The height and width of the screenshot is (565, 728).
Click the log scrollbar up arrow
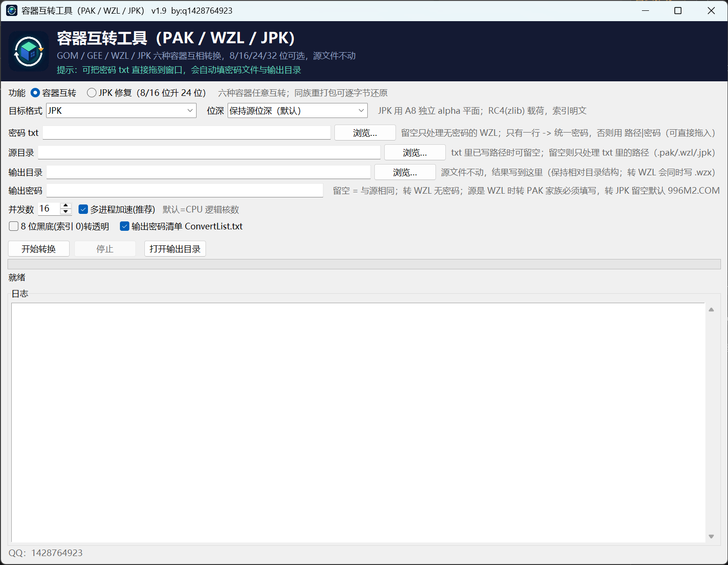pos(711,309)
